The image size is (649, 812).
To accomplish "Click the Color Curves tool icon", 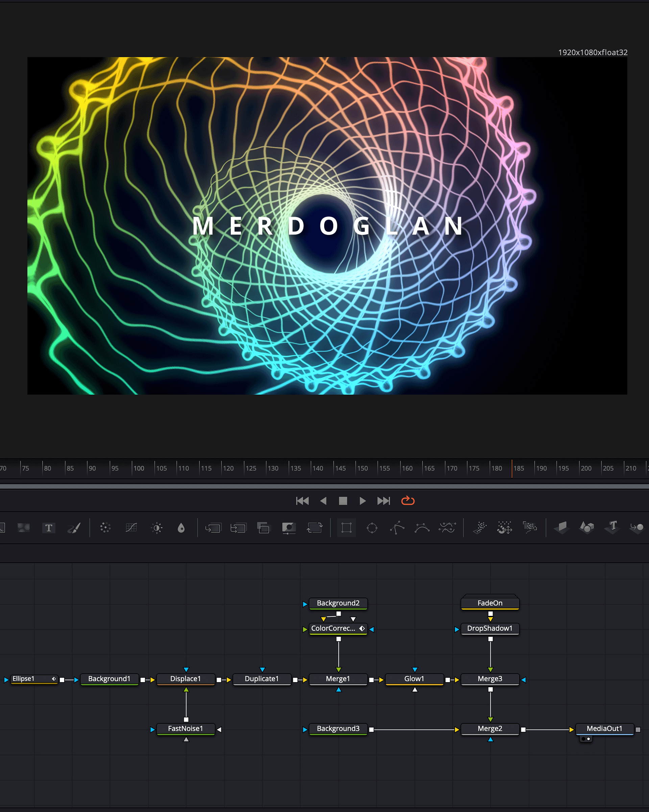I will click(131, 528).
